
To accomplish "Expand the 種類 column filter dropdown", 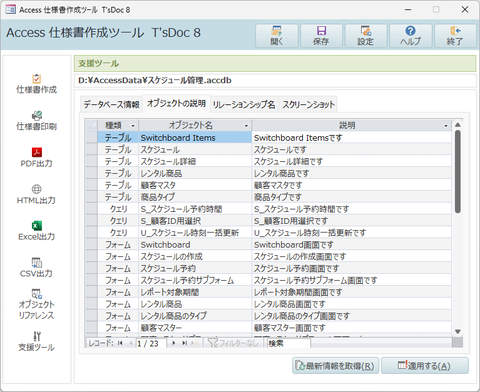I will click(x=133, y=126).
